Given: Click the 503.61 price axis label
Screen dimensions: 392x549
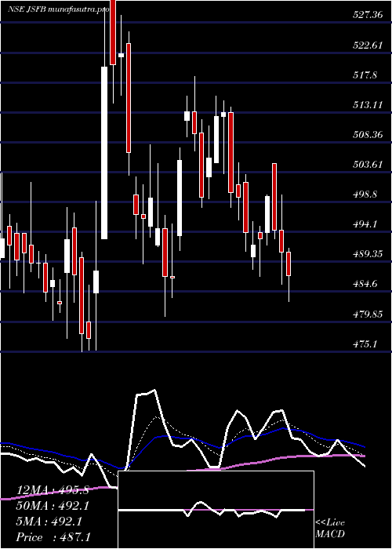Looking at the screenshot, I should click(x=368, y=165).
